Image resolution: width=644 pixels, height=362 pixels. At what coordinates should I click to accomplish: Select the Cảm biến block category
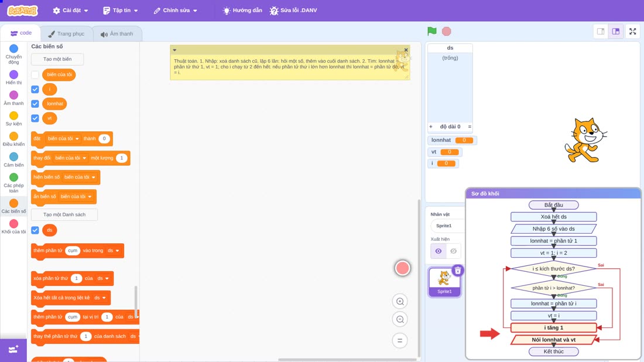coord(13,159)
